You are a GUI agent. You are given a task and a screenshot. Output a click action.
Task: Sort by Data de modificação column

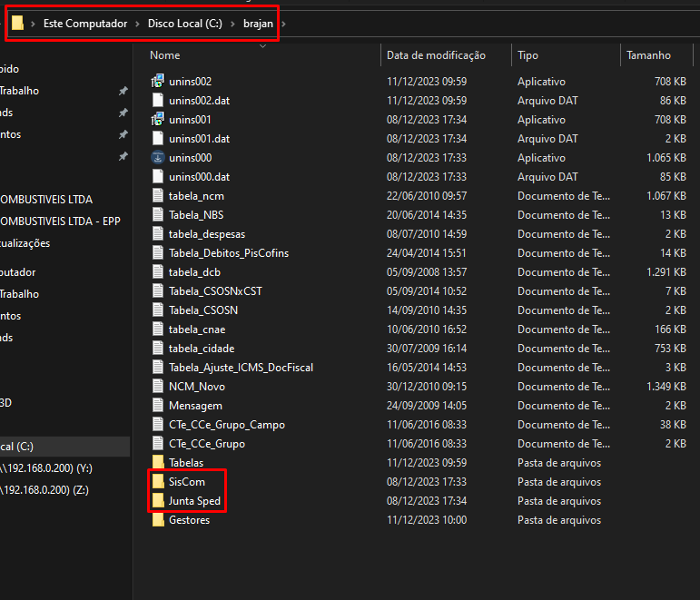click(436, 55)
